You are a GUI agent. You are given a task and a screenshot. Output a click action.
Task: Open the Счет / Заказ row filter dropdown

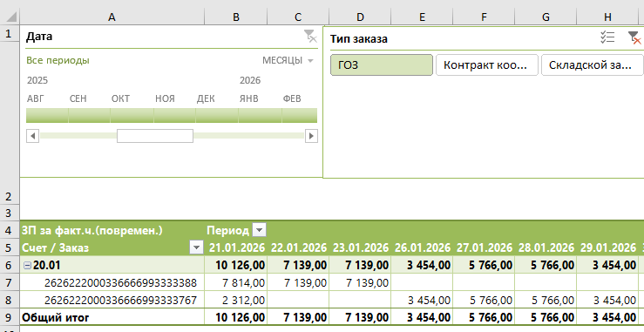coord(196,247)
